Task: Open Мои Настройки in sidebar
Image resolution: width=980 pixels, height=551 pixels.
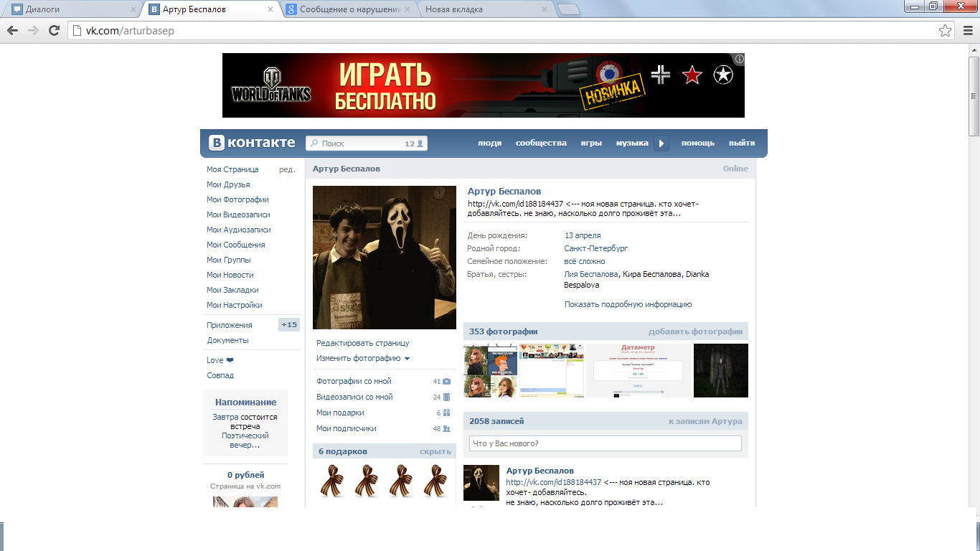Action: coord(235,305)
